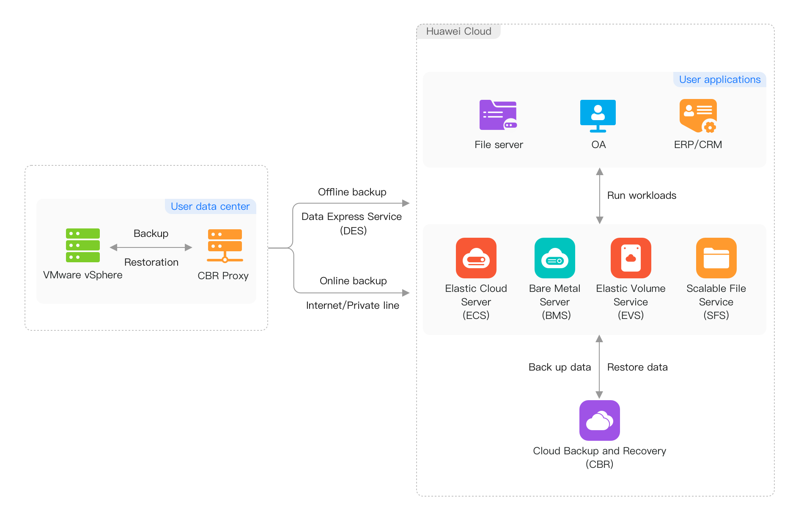The height and width of the screenshot is (522, 812).
Task: Click the OA monitor icon
Action: point(598,115)
